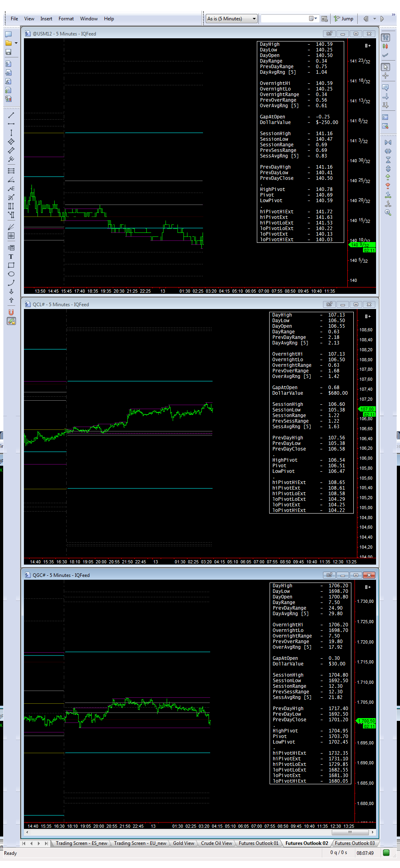Click the new window icon
Viewport: 400px width, 868px height.
[8, 34]
